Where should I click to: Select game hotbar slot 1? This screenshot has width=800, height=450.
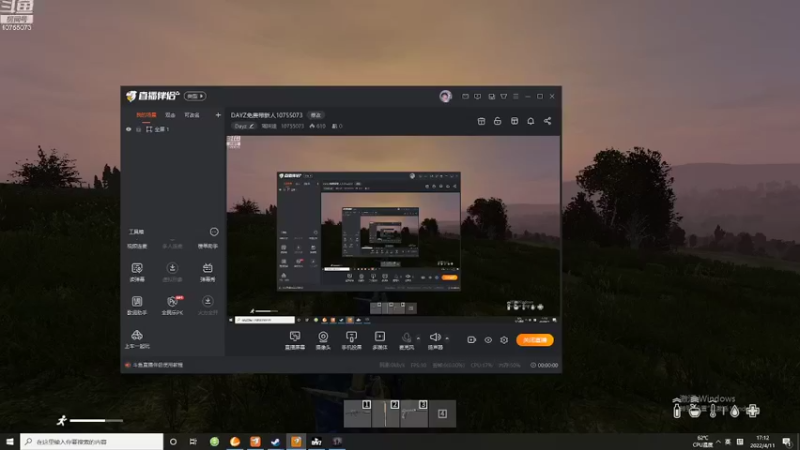click(357, 413)
